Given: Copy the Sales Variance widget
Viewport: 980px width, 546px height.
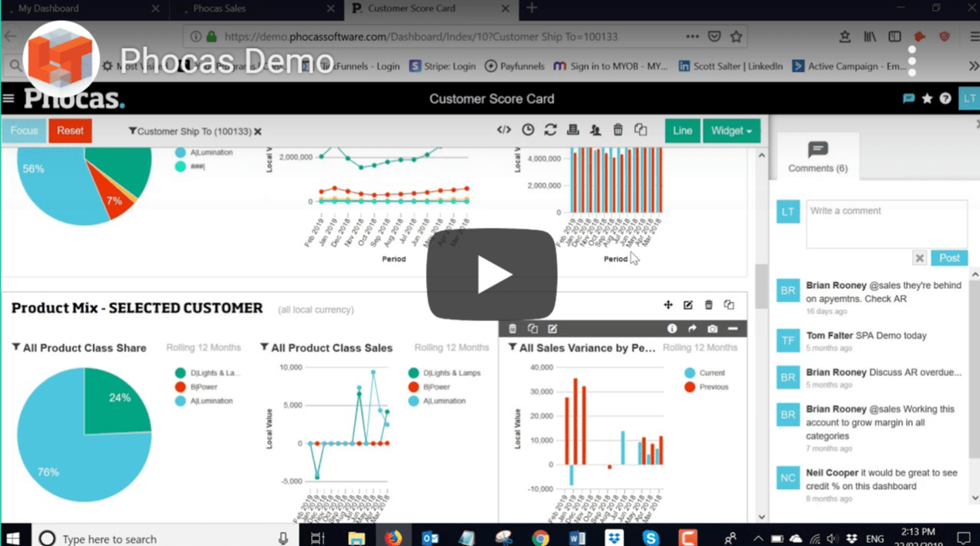Looking at the screenshot, I should [x=532, y=329].
